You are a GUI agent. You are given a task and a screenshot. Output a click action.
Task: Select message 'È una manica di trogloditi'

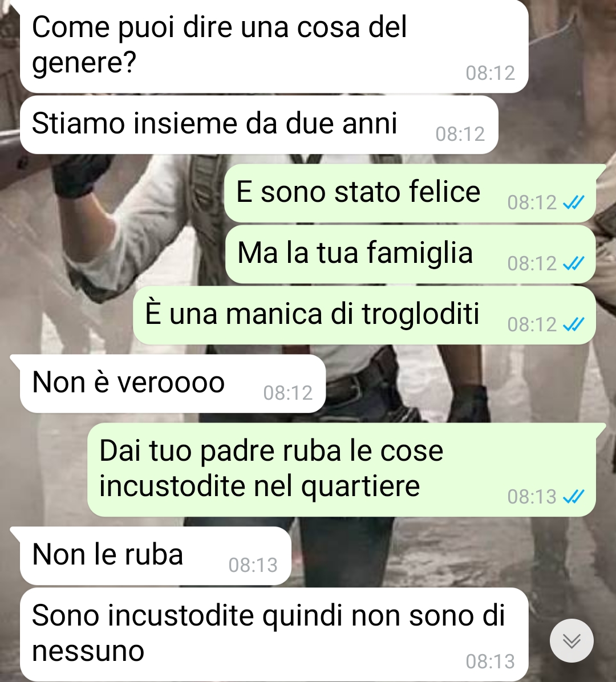(364, 315)
